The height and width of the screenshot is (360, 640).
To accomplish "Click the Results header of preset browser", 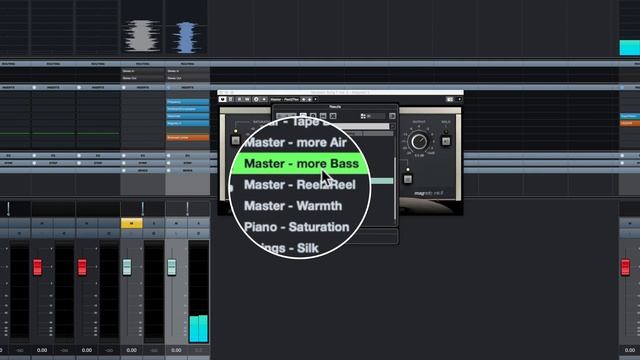I will coord(335,107).
